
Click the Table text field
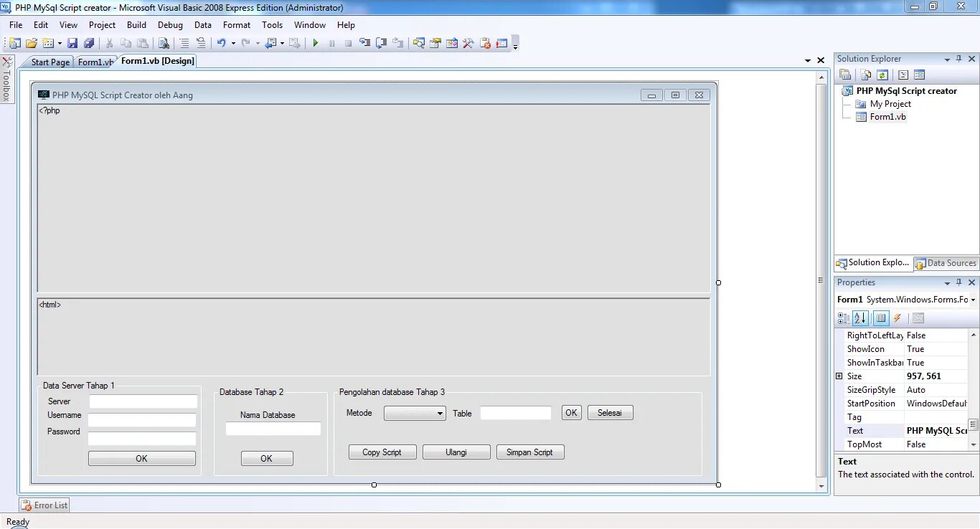(516, 413)
